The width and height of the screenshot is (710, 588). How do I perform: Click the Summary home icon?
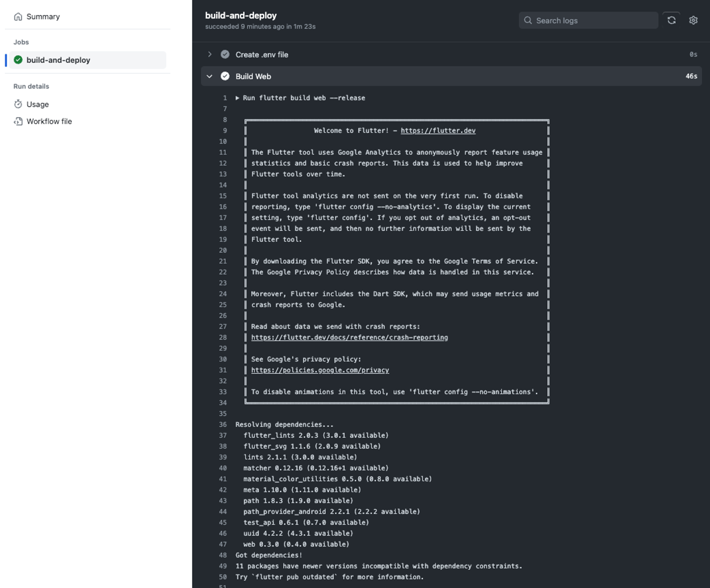tap(18, 17)
